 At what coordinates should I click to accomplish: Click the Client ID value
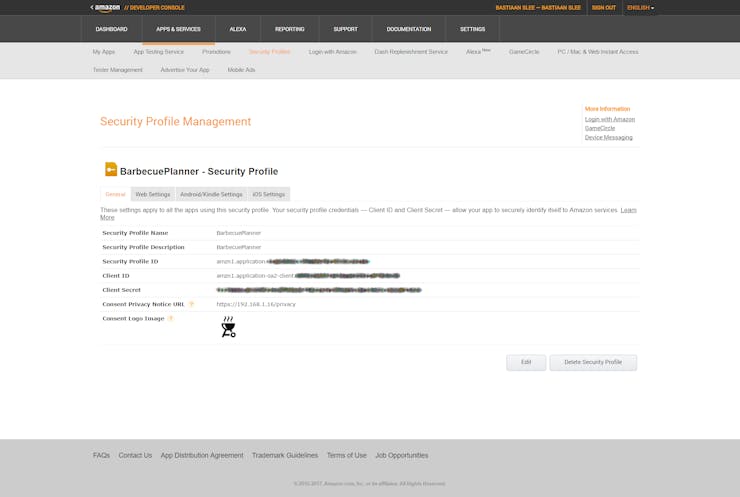point(308,276)
